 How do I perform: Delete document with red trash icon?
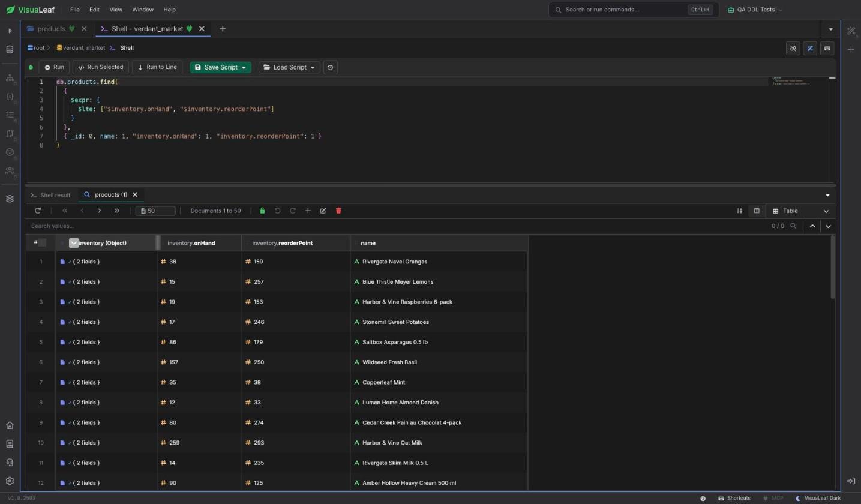tap(338, 211)
